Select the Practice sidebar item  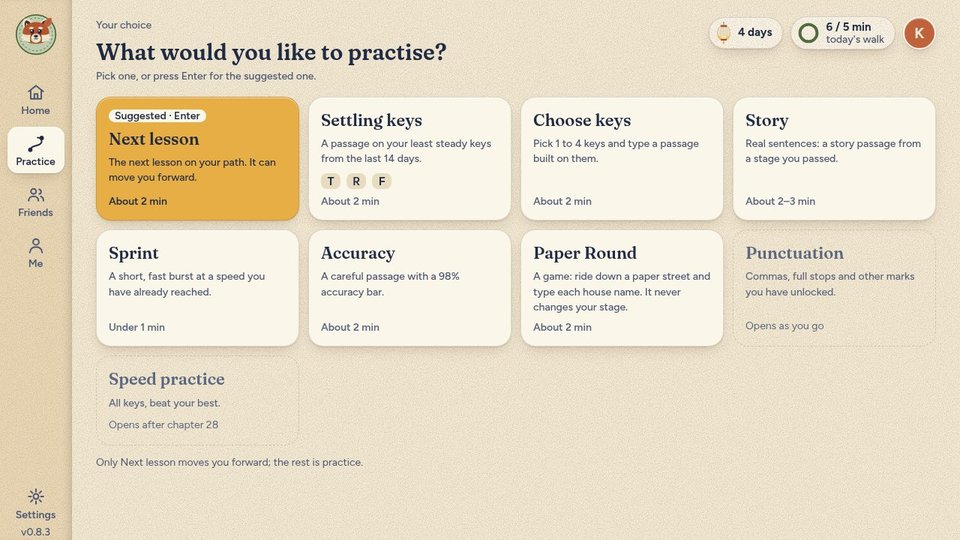(x=36, y=151)
